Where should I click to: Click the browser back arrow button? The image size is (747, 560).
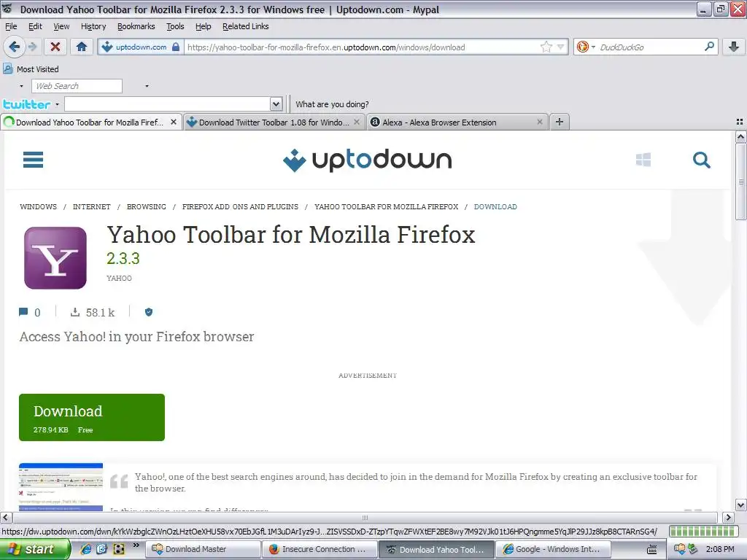click(14, 47)
